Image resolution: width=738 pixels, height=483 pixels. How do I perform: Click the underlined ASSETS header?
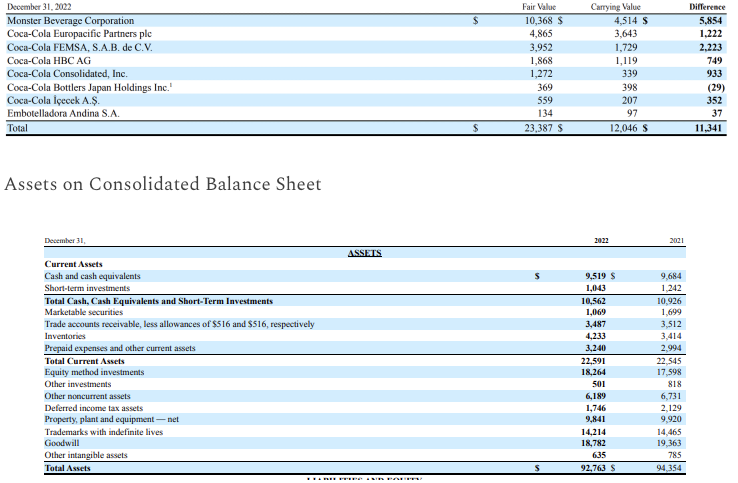click(364, 253)
